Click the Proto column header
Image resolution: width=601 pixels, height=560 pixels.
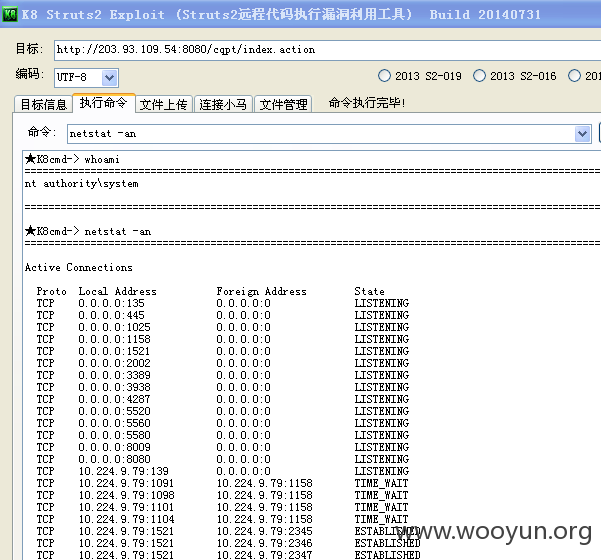click(x=52, y=291)
